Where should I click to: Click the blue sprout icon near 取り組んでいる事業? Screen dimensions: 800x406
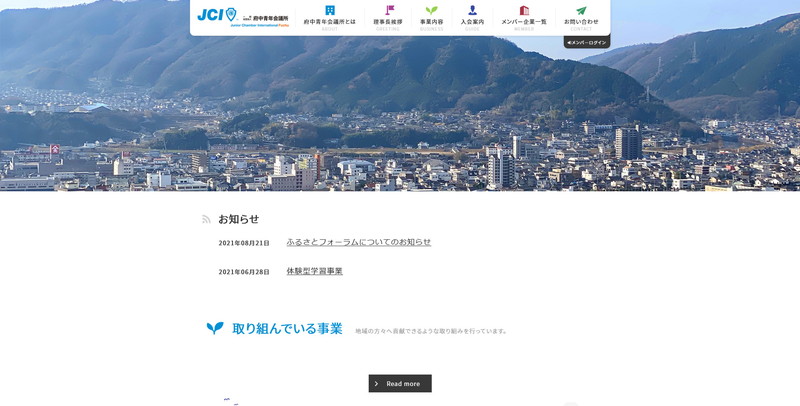pos(215,328)
